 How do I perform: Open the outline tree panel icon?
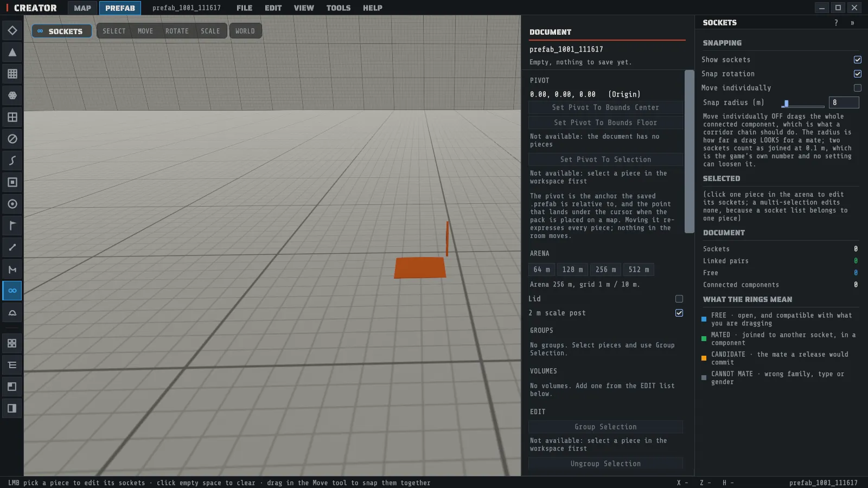pyautogui.click(x=12, y=365)
